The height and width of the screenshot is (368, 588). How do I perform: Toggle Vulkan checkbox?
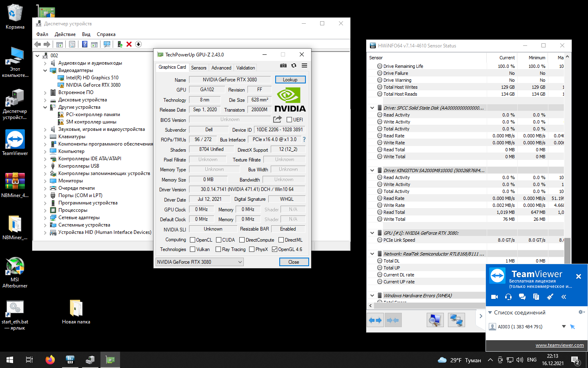(193, 249)
